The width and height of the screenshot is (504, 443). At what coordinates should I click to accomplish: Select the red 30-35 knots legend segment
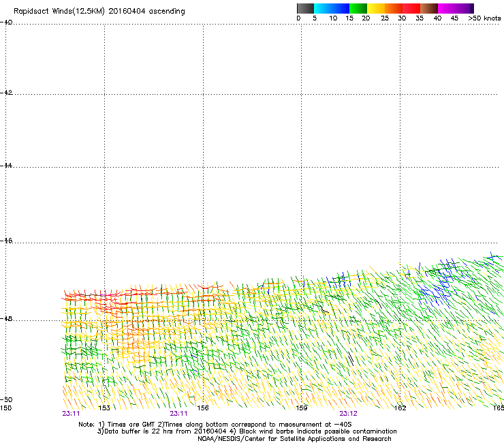pos(411,8)
